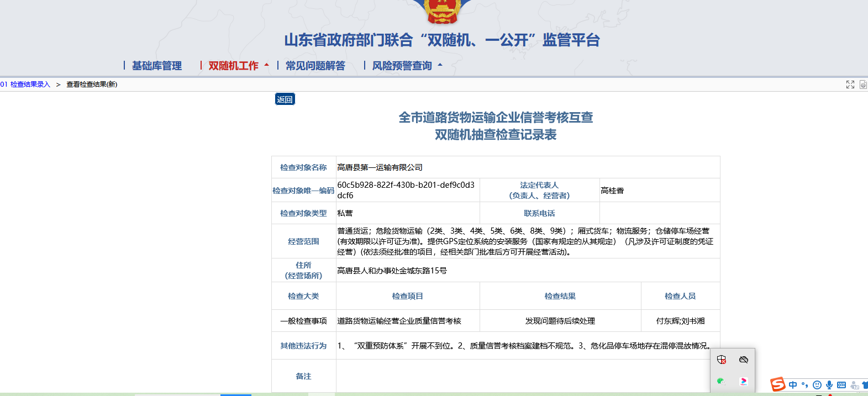This screenshot has width=868, height=396.
Task: Toggle Sogou punctuation mode
Action: click(x=805, y=385)
